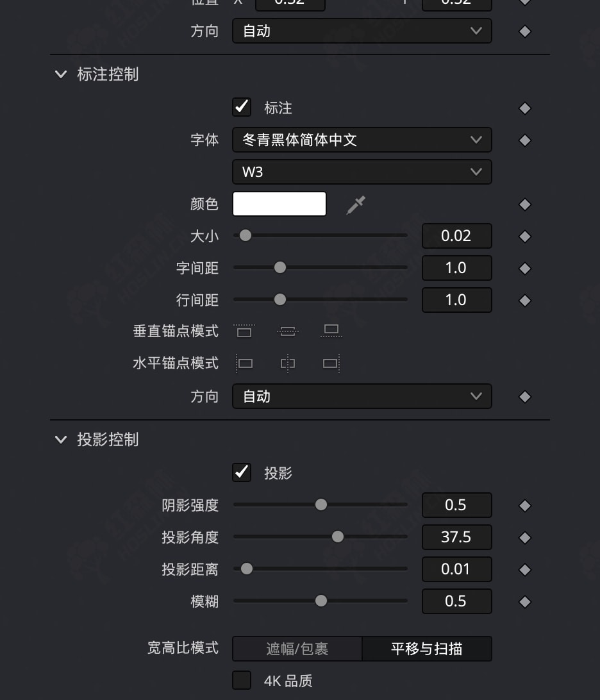The height and width of the screenshot is (700, 600).
Task: Collapse the 投影控制 section
Action: click(61, 440)
